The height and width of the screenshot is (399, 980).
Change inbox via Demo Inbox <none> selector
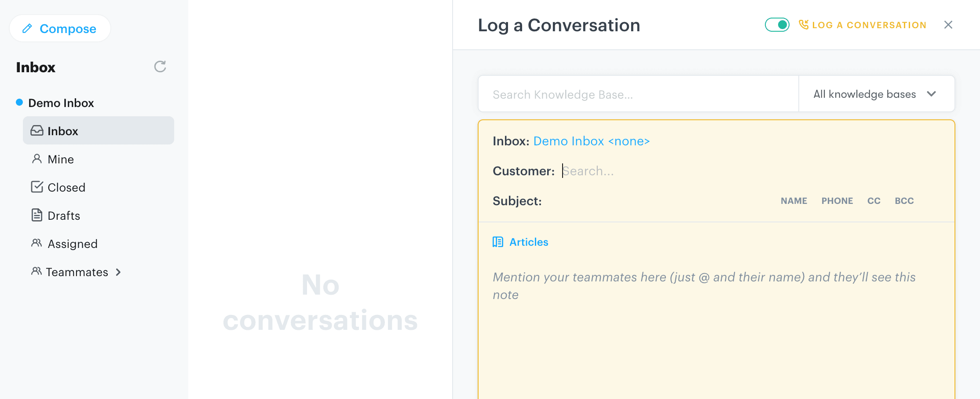click(591, 141)
